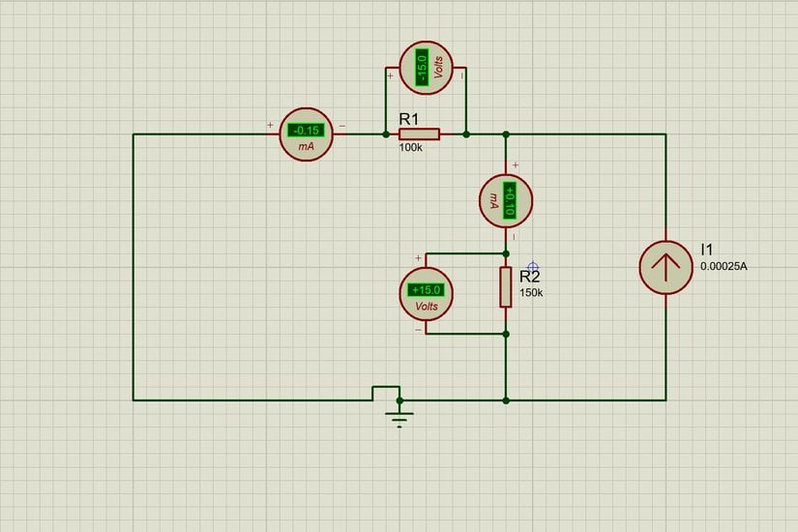
Task: Select the junction dot directly above R2
Action: (x=506, y=254)
